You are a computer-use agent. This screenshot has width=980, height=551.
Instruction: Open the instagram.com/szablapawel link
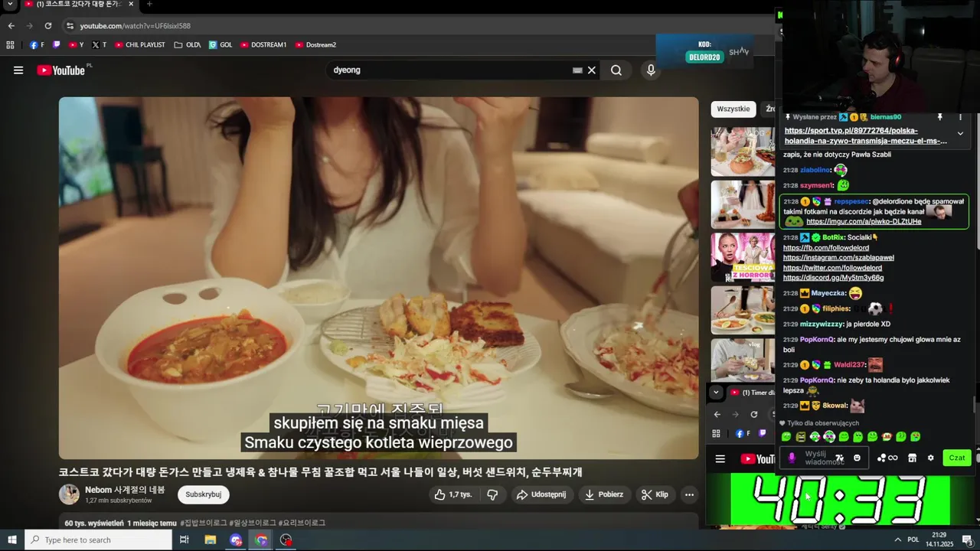[838, 258]
